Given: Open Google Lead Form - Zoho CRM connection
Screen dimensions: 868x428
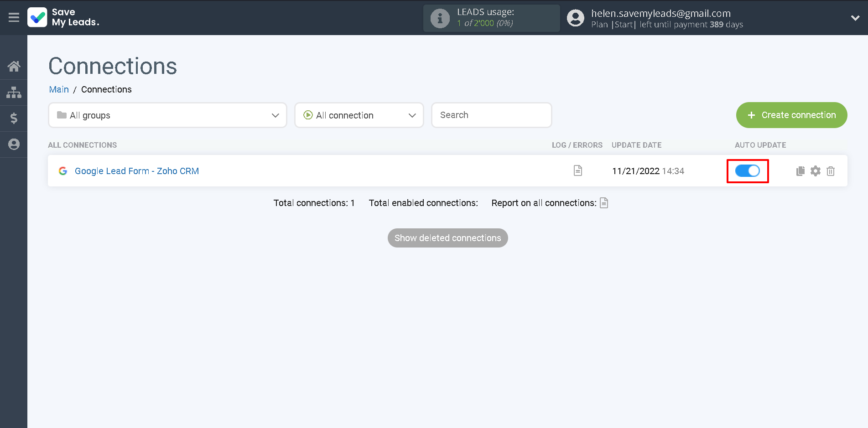Looking at the screenshot, I should click(x=137, y=171).
